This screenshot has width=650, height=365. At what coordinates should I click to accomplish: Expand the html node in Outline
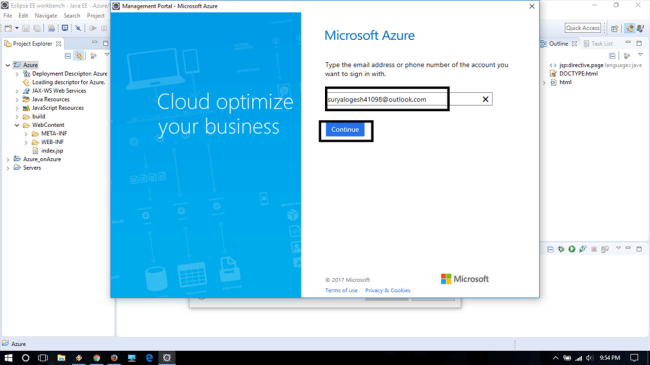pyautogui.click(x=544, y=83)
